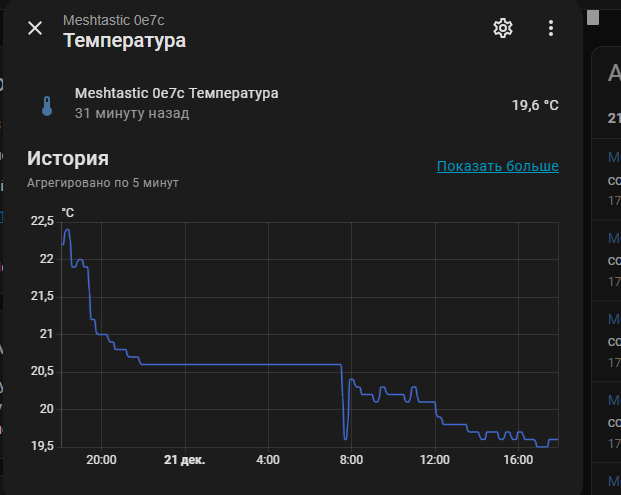
Task: Click the 21 дек. date axis label
Action: (x=185, y=460)
